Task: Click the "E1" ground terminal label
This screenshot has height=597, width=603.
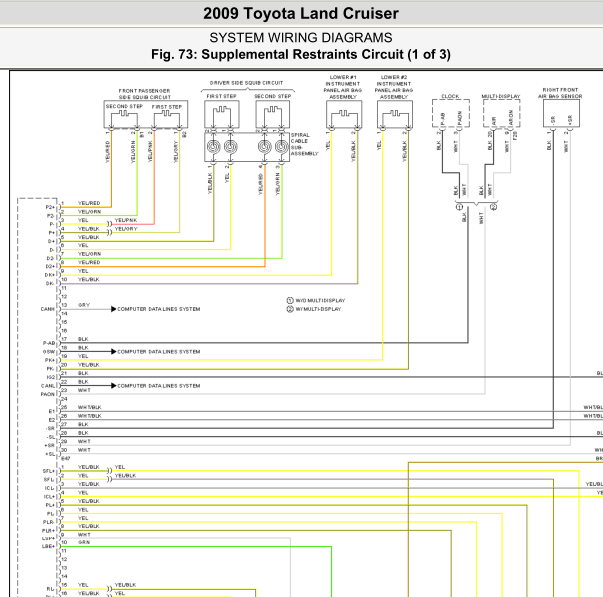Action: click(52, 411)
